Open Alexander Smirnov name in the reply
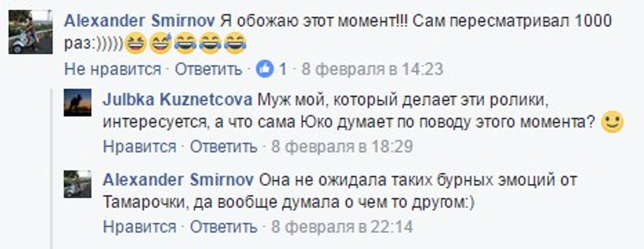 pos(178,180)
